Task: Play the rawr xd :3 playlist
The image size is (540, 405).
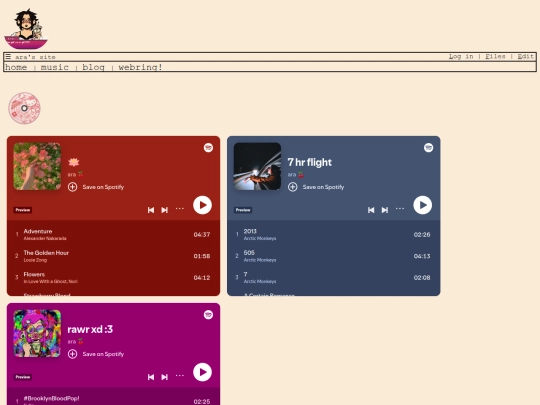Action: pos(202,372)
